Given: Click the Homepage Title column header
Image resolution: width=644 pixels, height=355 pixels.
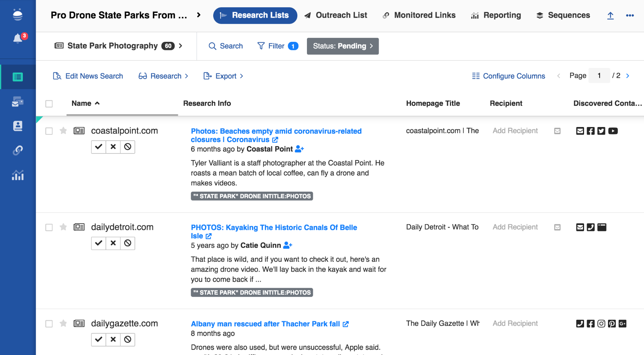Looking at the screenshot, I should click(x=433, y=104).
